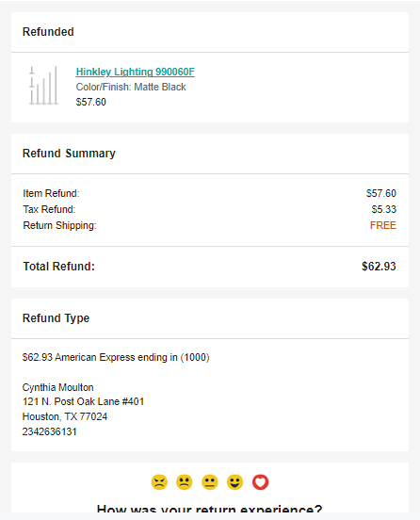Pick the happy smiling face emoji
The image size is (420, 520).
[x=235, y=482]
